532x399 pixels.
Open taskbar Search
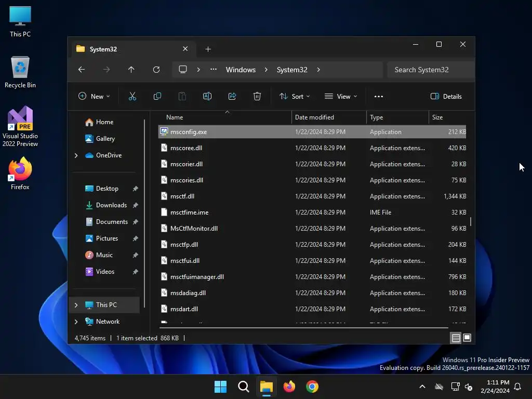pyautogui.click(x=244, y=387)
